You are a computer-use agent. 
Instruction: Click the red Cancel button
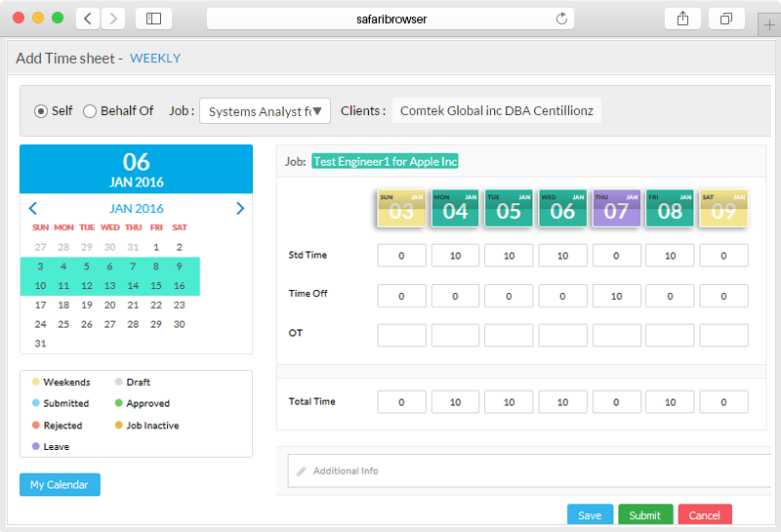pyautogui.click(x=705, y=515)
